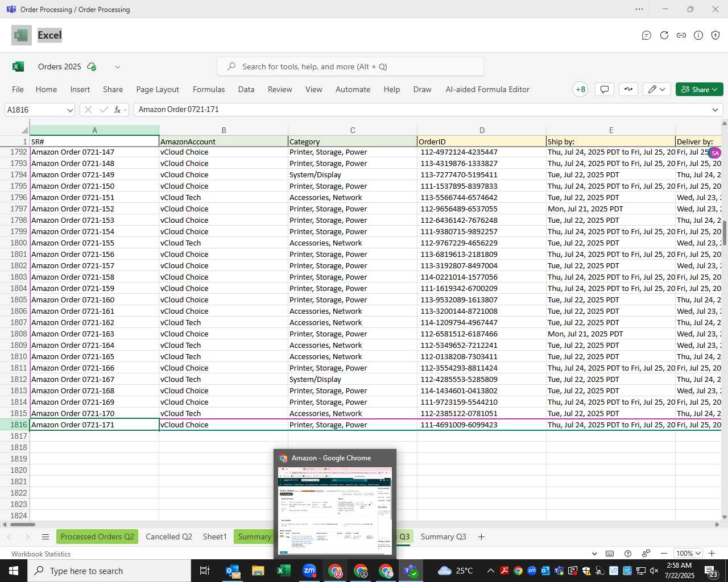Expand the Name Box dropdown

[x=70, y=110]
